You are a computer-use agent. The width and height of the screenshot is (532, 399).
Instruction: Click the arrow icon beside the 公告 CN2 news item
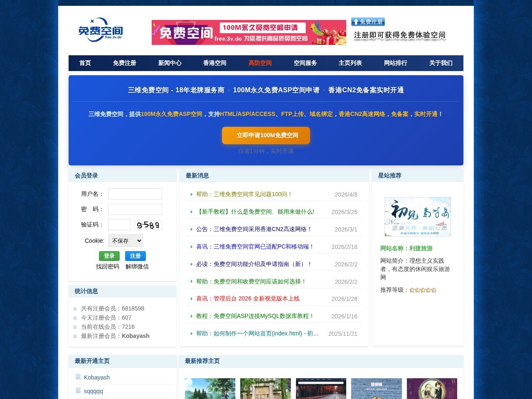pos(192,229)
